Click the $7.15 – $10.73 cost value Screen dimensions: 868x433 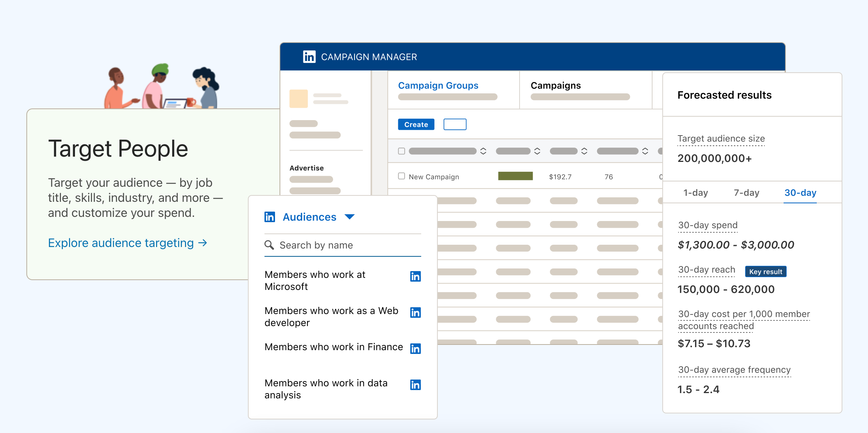[x=714, y=343]
